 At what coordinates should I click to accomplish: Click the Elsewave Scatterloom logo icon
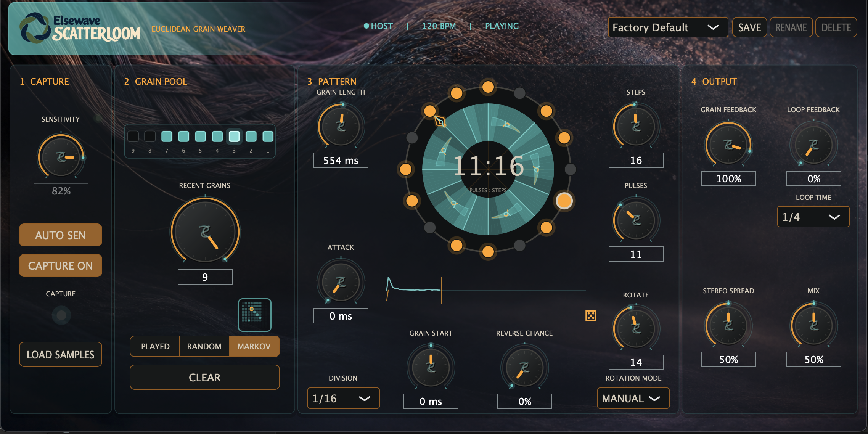[x=35, y=27]
